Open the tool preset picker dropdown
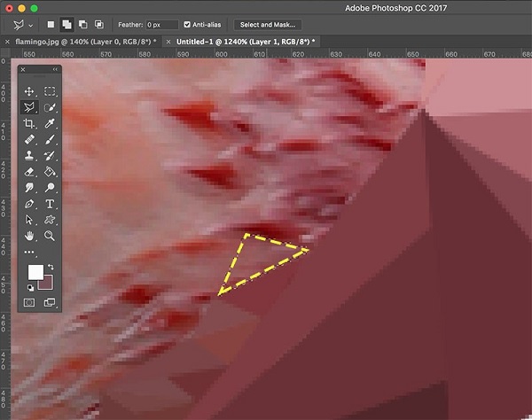532x420 pixels. click(31, 25)
